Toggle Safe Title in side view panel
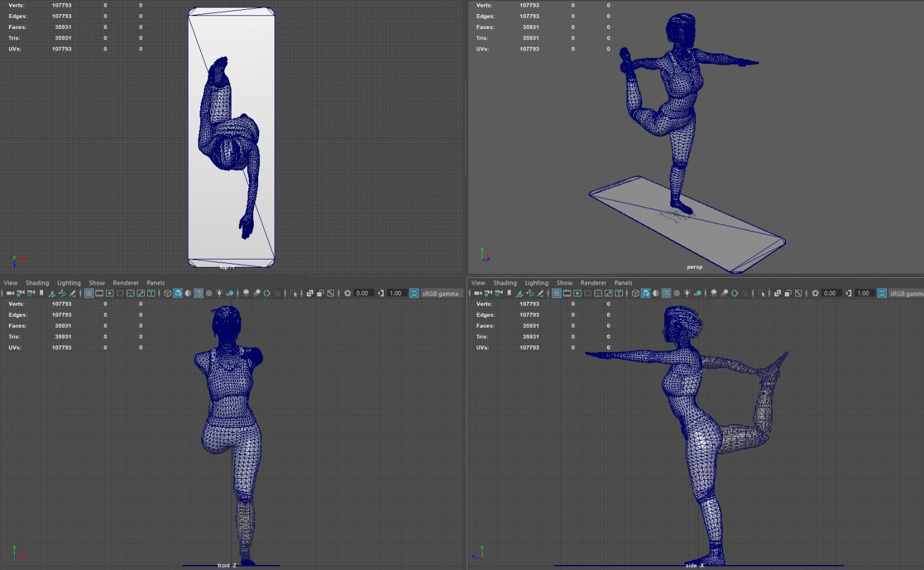Screen dimensions: 924x570 pos(618,293)
